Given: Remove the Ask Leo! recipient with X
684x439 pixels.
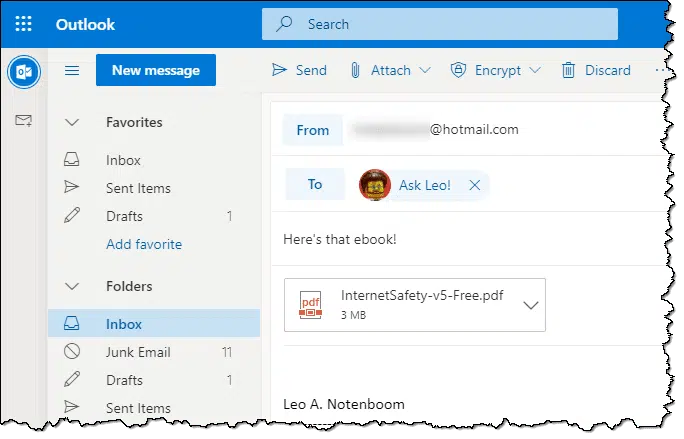Looking at the screenshot, I should tap(475, 185).
